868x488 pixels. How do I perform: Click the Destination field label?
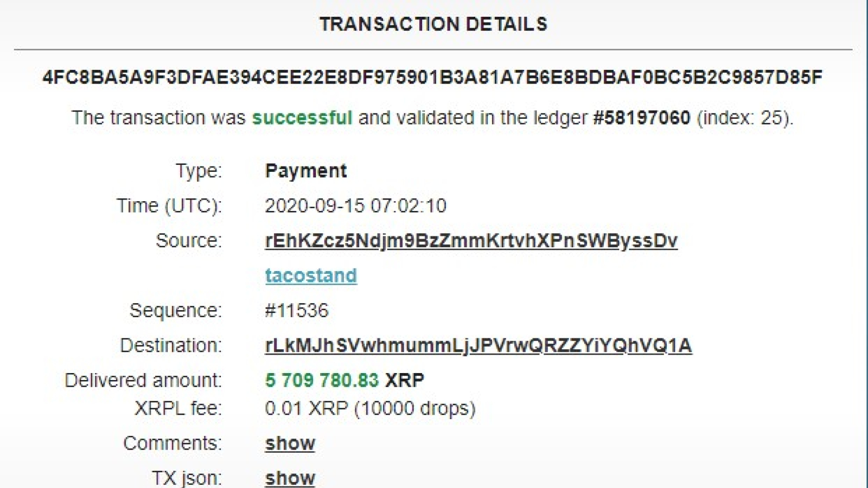(x=171, y=345)
